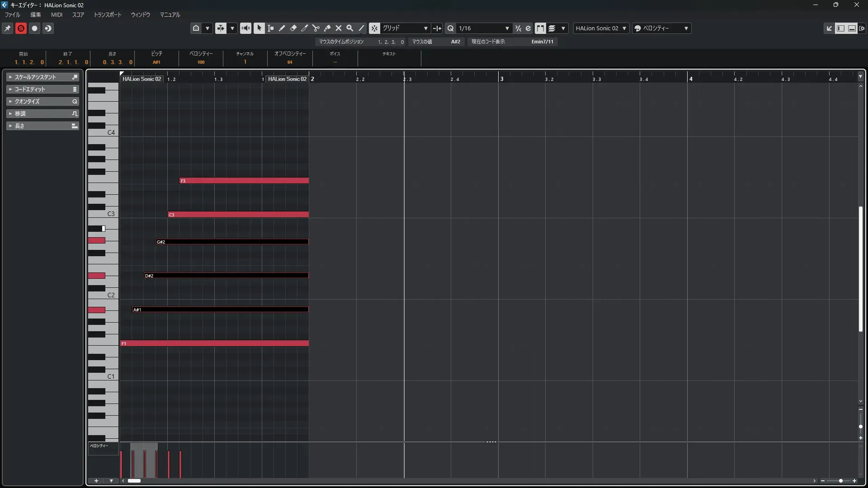Screen dimensions: 868x488
Task: Click the F3 note event
Action: 244,181
